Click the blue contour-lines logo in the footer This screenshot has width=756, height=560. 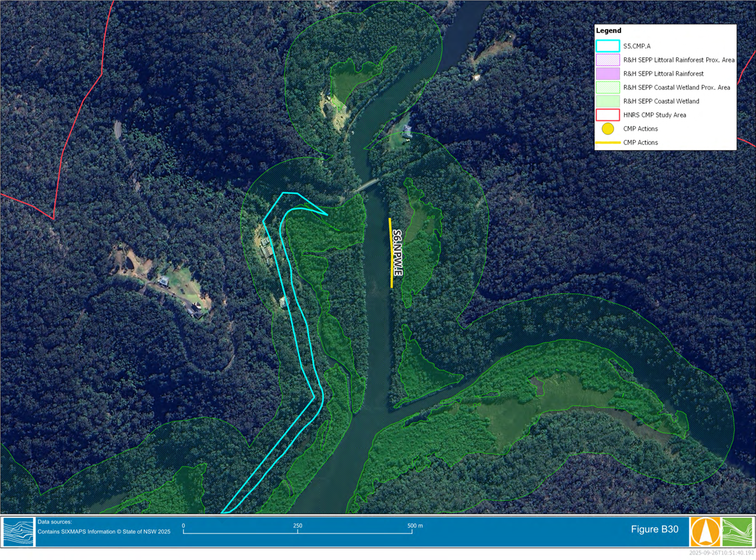[19, 532]
